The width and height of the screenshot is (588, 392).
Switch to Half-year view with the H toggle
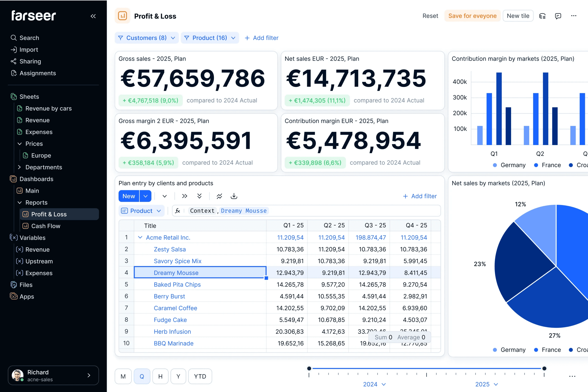click(x=160, y=376)
